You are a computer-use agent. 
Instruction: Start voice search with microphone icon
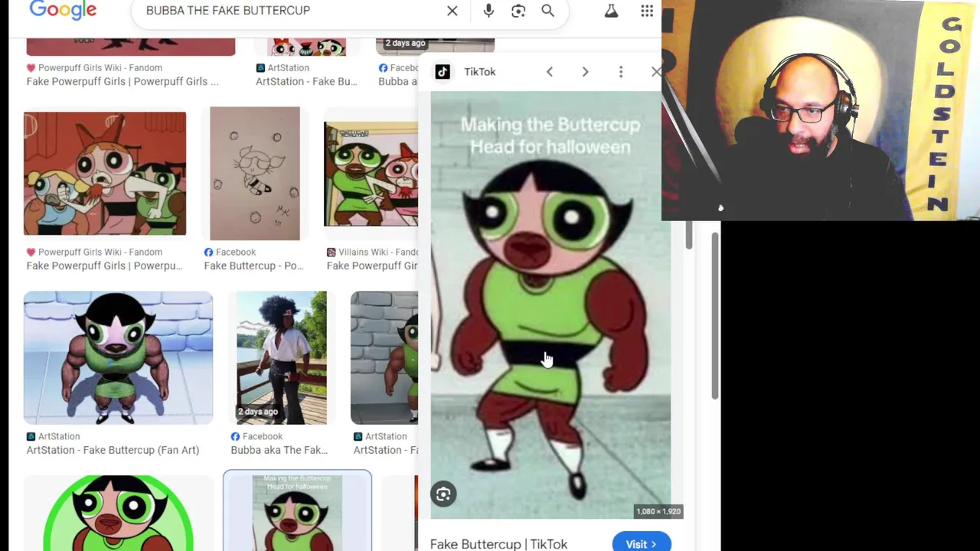pyautogui.click(x=488, y=11)
